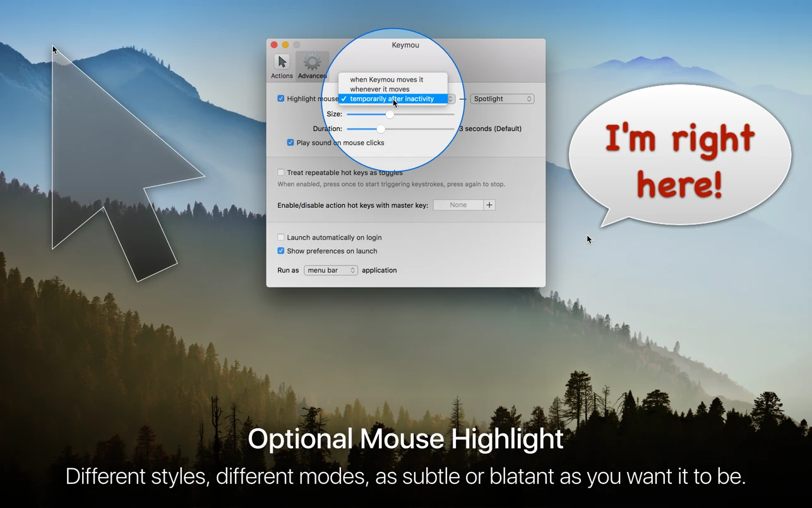
Task: Pick 'temporarily after inactivity' menu item
Action: [391, 99]
